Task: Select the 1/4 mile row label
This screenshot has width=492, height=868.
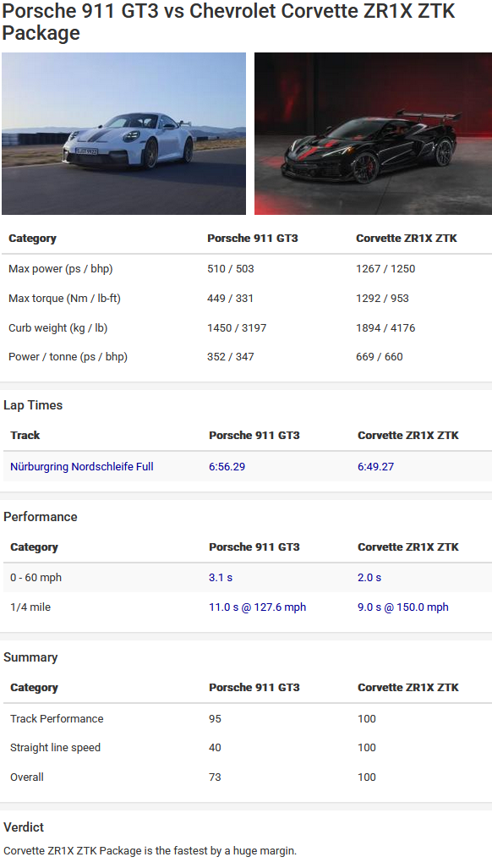Action: [30, 607]
